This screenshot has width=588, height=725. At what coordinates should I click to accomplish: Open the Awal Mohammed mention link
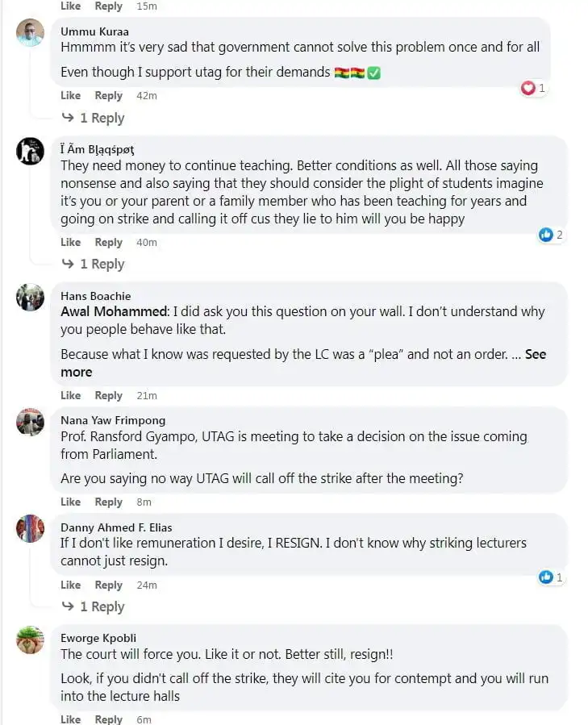point(113,311)
